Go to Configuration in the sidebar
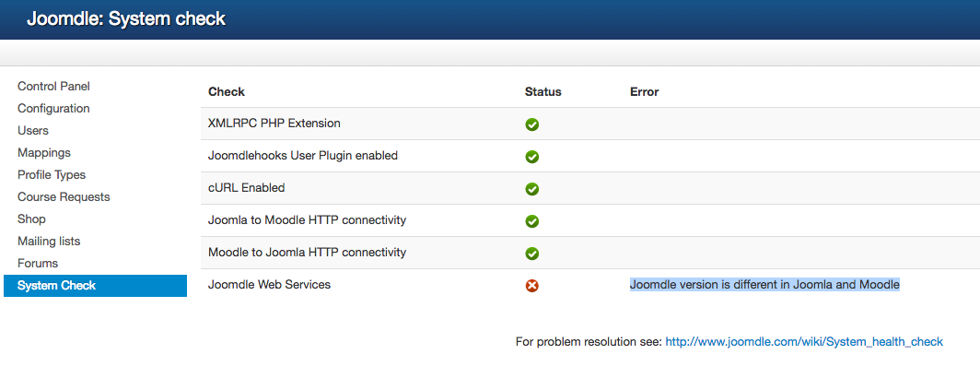 point(53,109)
